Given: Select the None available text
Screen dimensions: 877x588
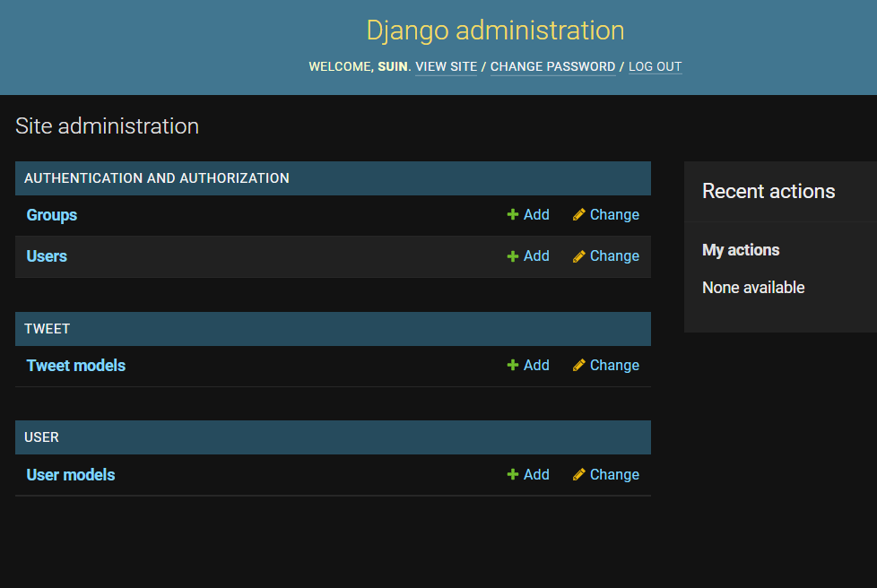Looking at the screenshot, I should click(x=753, y=288).
